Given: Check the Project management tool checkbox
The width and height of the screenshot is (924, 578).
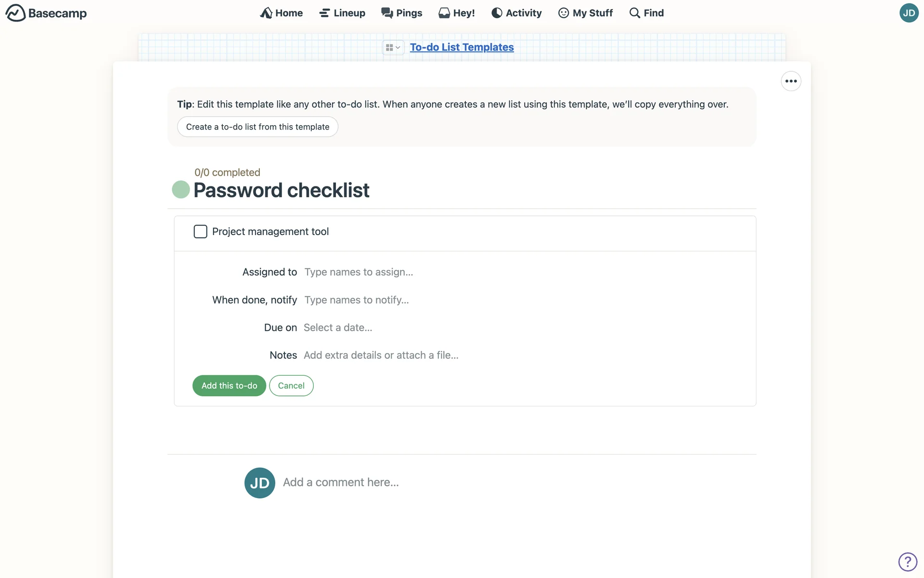Looking at the screenshot, I should [200, 232].
